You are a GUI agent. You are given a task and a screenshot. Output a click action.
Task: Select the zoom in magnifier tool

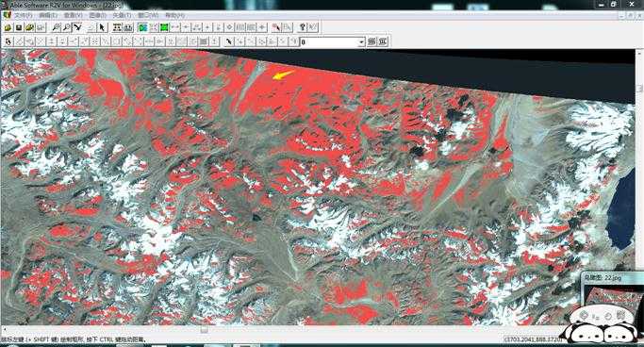click(x=57, y=27)
